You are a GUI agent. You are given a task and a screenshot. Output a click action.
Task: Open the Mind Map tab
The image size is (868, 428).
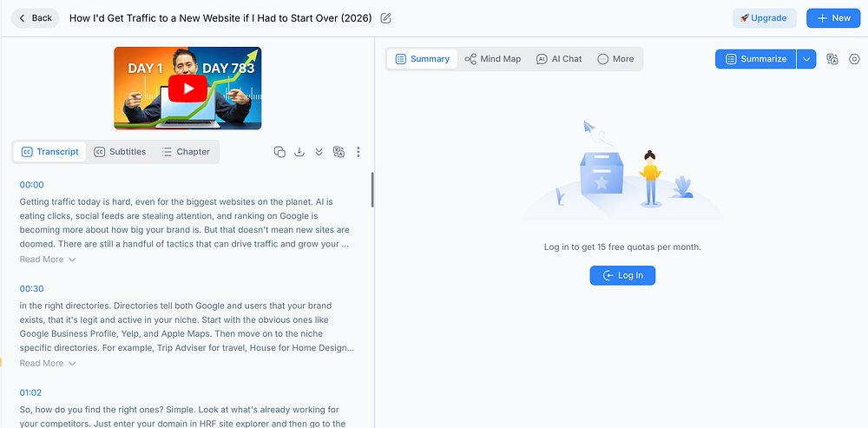493,59
